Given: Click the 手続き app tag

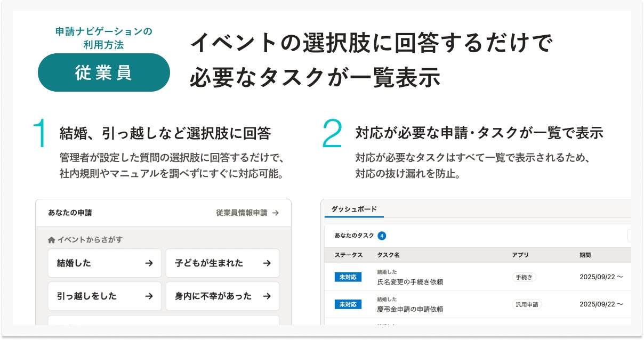Looking at the screenshot, I should click(x=525, y=277).
